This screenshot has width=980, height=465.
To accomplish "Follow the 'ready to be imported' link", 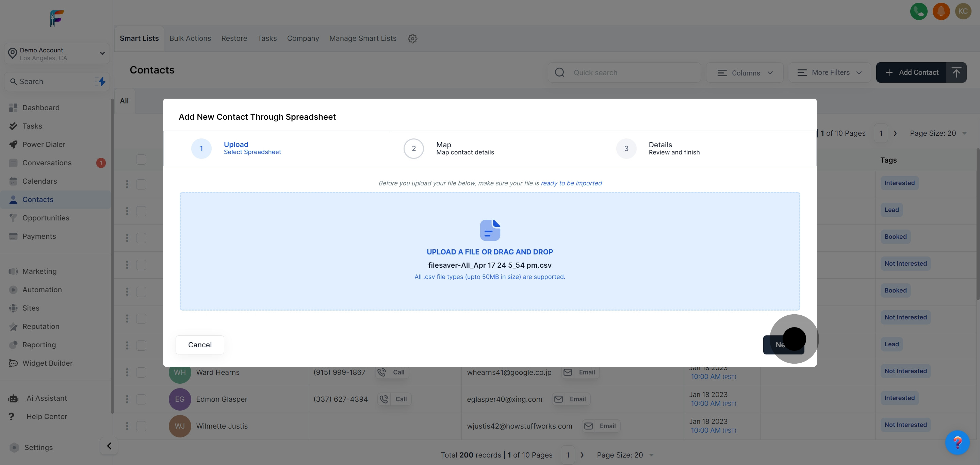I will tap(571, 183).
